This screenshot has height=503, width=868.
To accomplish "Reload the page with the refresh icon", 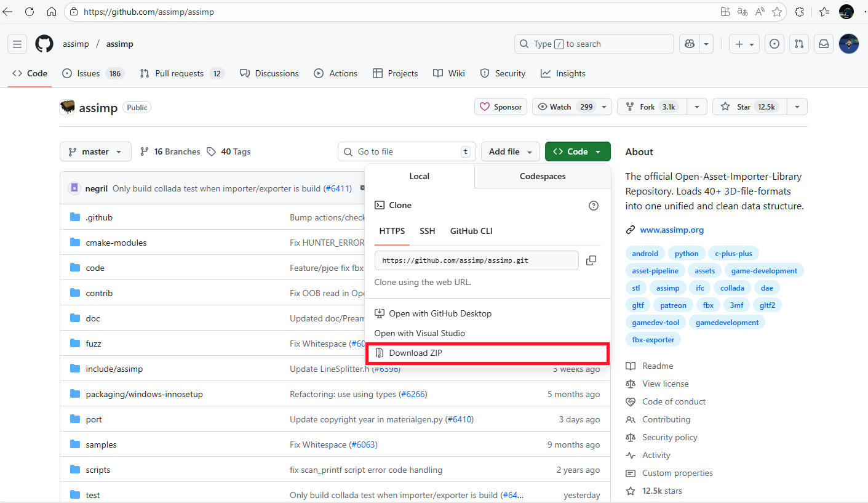I will 30,12.
